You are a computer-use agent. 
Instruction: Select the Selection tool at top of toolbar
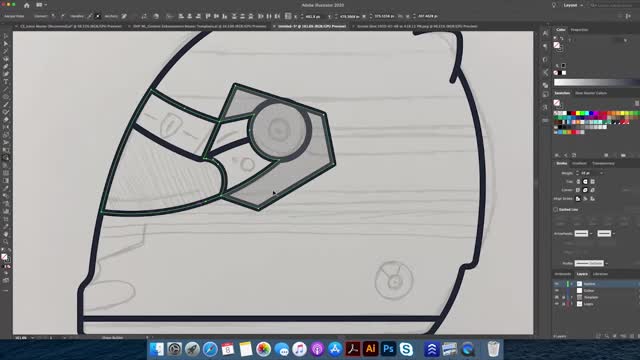tap(6, 36)
